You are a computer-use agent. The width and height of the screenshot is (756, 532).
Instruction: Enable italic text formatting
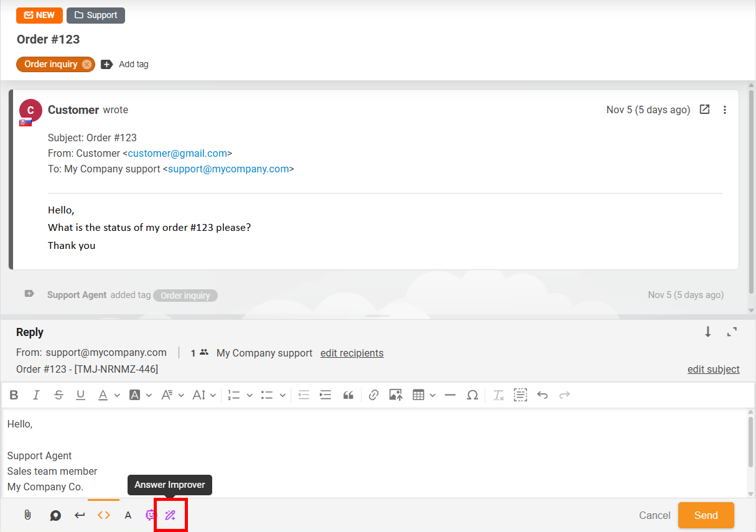[x=36, y=394]
